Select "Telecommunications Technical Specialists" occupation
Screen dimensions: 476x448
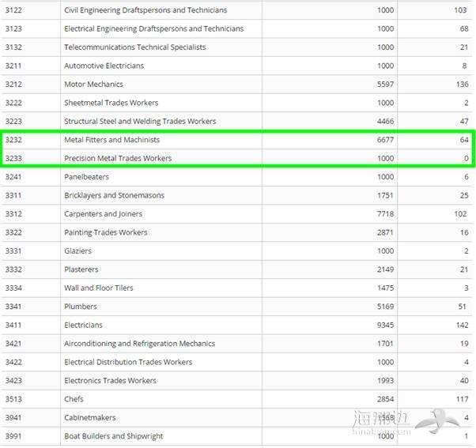pos(135,47)
